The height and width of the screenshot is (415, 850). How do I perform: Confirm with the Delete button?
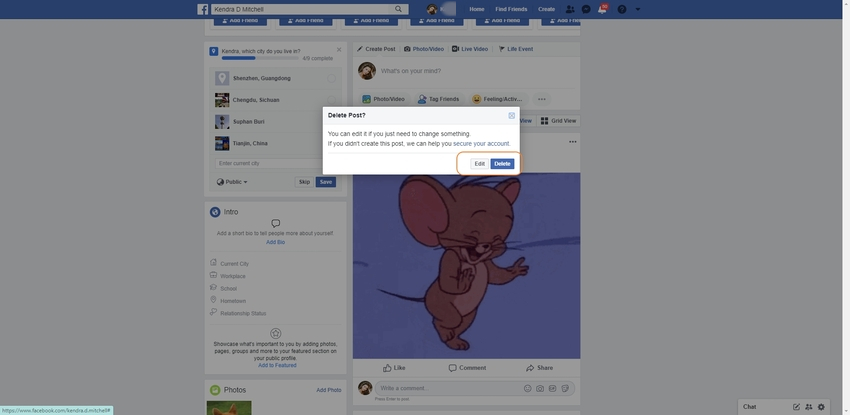coord(502,164)
